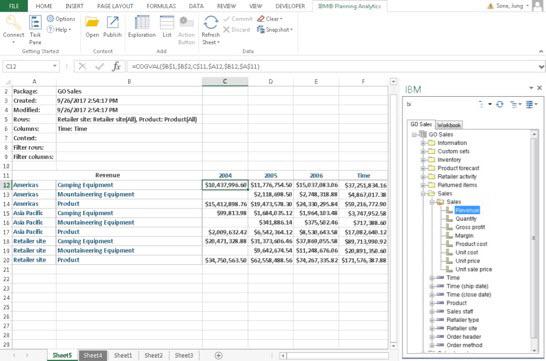Image resolution: width=546 pixels, height=361 pixels.
Task: Select the Sheet4 worksheet tab
Action: [92, 355]
